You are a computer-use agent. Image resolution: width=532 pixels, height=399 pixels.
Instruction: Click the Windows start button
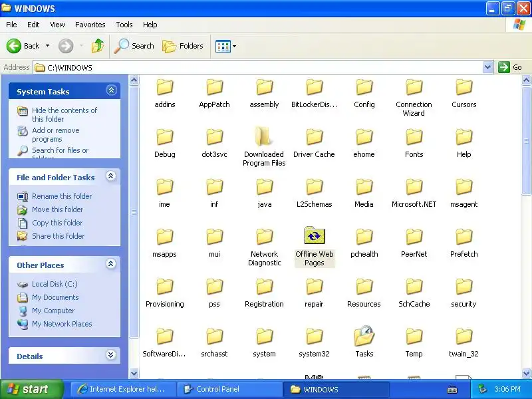[x=32, y=389]
